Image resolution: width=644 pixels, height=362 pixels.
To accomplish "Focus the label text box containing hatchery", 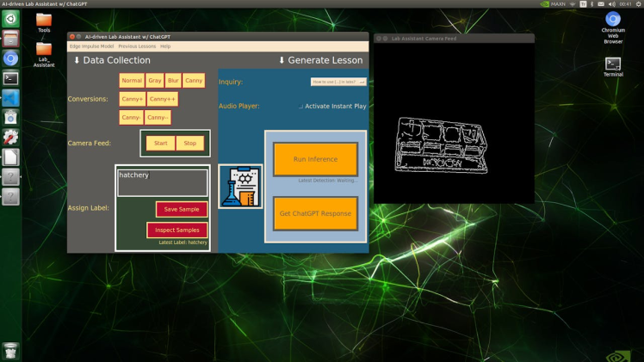I will tap(163, 183).
